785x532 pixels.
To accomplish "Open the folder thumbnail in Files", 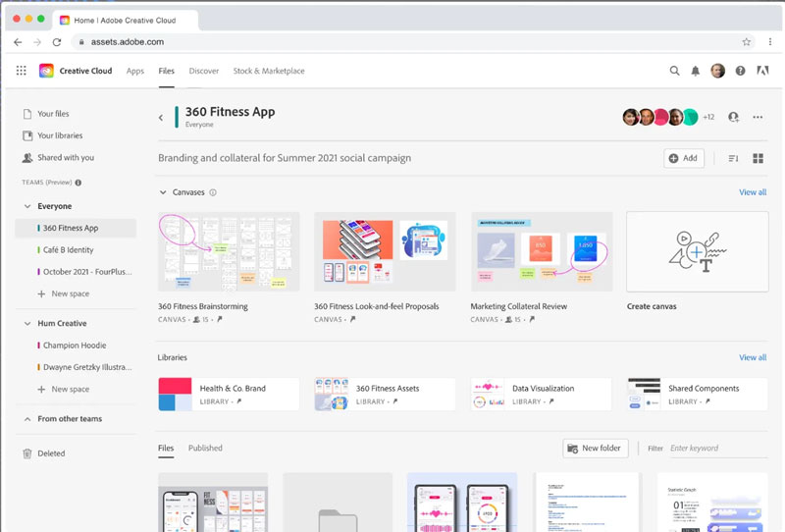I will point(338,503).
